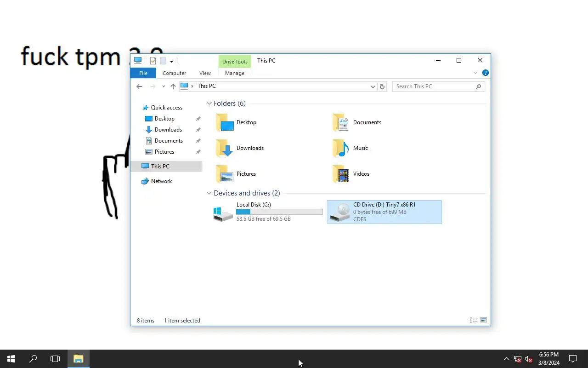
Task: Go forward with the Forward arrow
Action: [x=153, y=86]
